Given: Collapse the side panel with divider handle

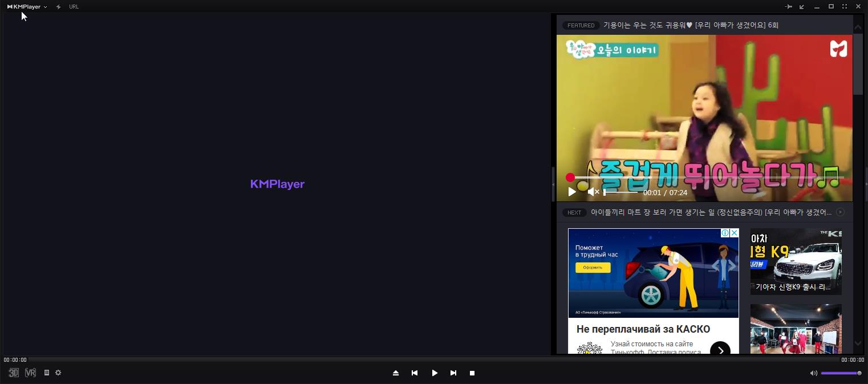Looking at the screenshot, I should pos(553,184).
